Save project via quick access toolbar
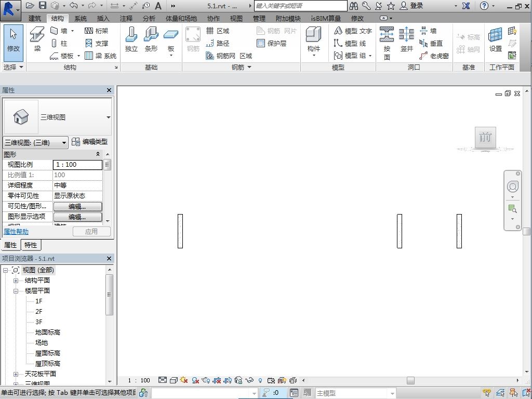 43,5
